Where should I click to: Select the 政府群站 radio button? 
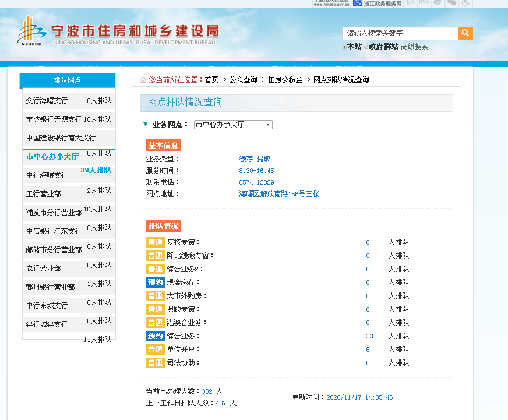[366, 47]
